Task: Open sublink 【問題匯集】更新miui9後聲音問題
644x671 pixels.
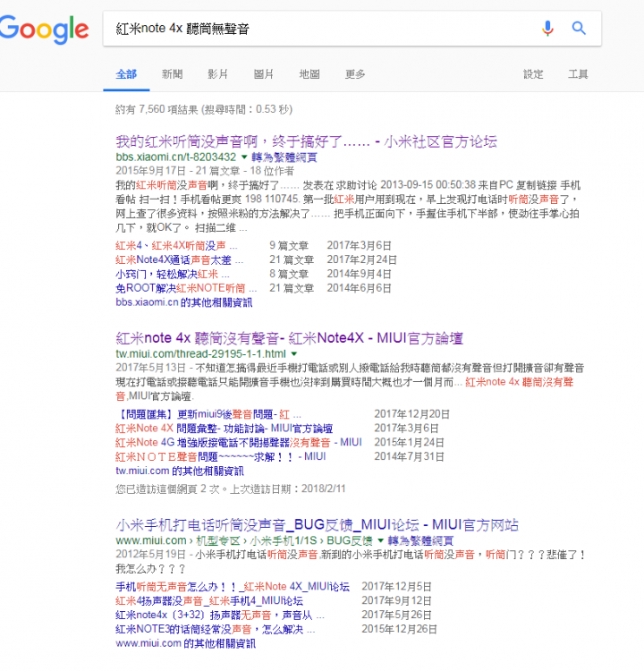Action: [x=208, y=414]
